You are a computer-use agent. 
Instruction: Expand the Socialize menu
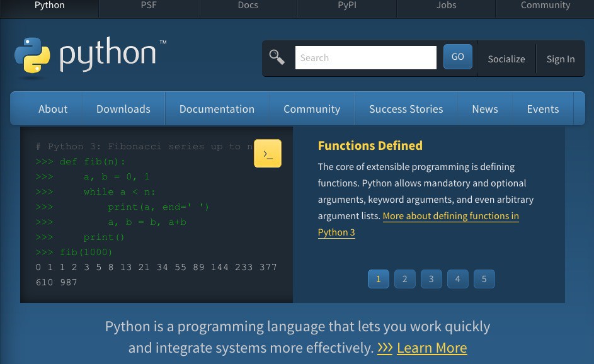coord(506,59)
